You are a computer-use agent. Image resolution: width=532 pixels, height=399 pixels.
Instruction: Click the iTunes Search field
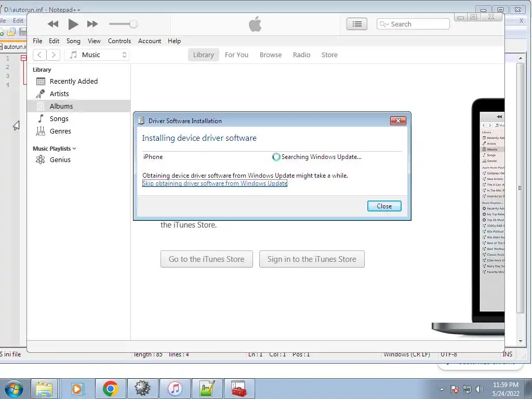pyautogui.click(x=413, y=24)
